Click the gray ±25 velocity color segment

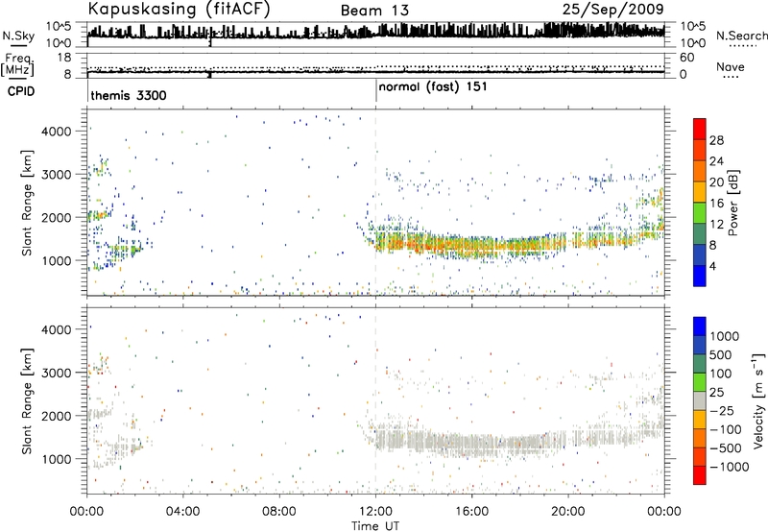[x=700, y=400]
